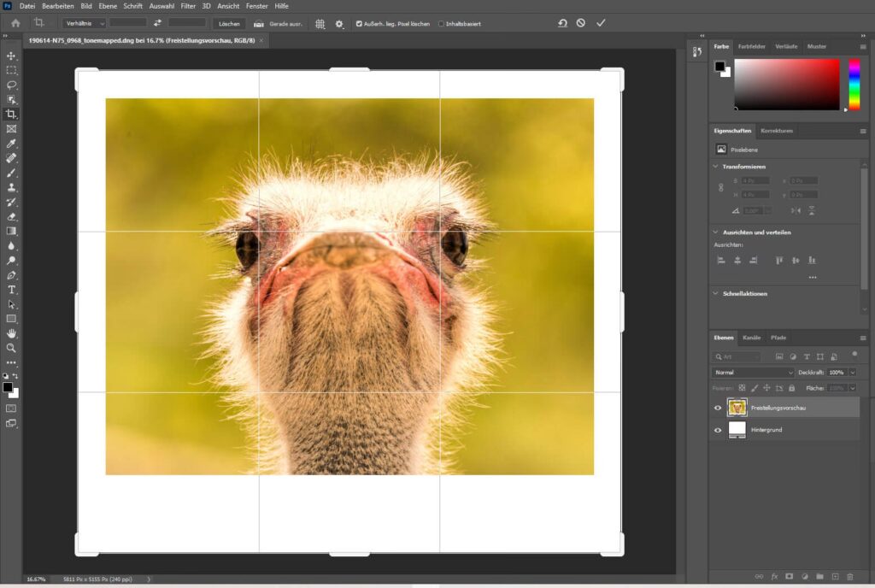
Task: Select the Eyedropper tool in the toolbar
Action: pyautogui.click(x=11, y=143)
